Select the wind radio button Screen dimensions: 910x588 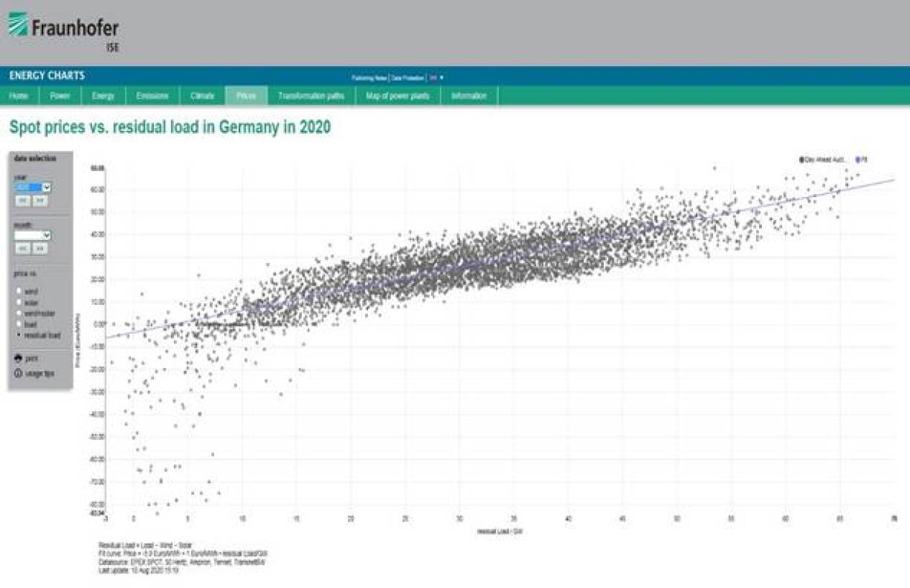[x=19, y=291]
